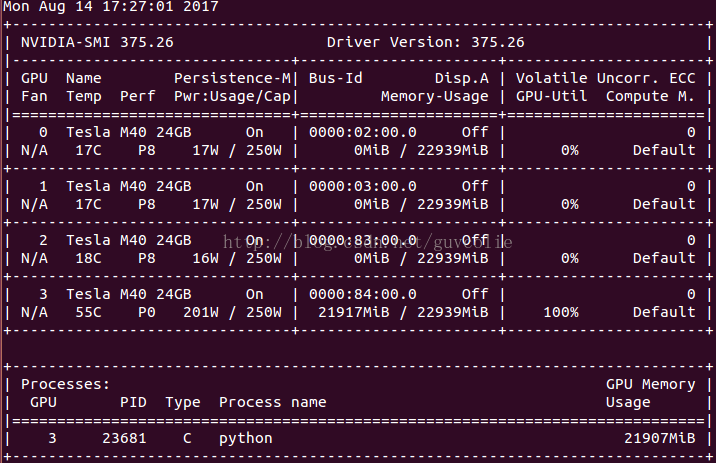Click the GPU Memory header in Processes
The height and width of the screenshot is (463, 716).
(x=650, y=384)
